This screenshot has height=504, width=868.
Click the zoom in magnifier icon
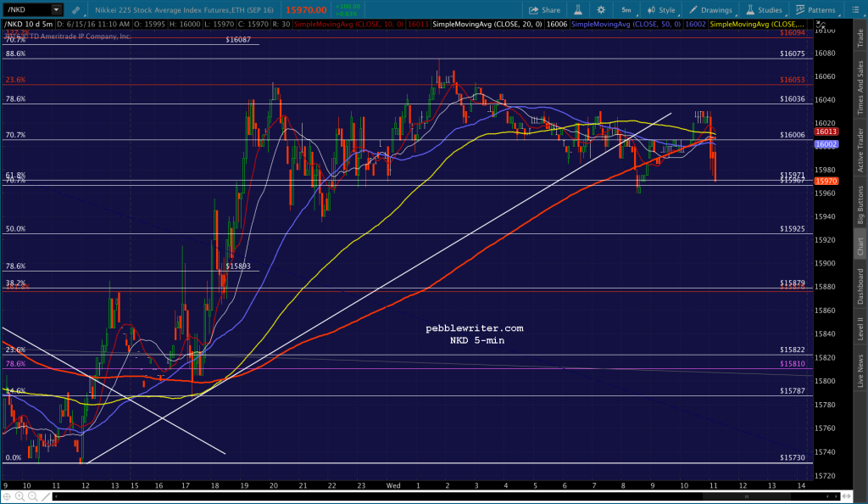point(20,497)
